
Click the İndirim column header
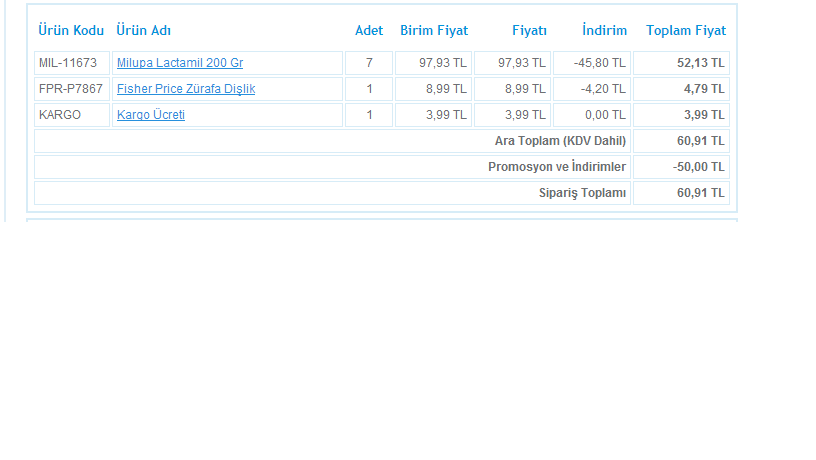click(x=604, y=31)
